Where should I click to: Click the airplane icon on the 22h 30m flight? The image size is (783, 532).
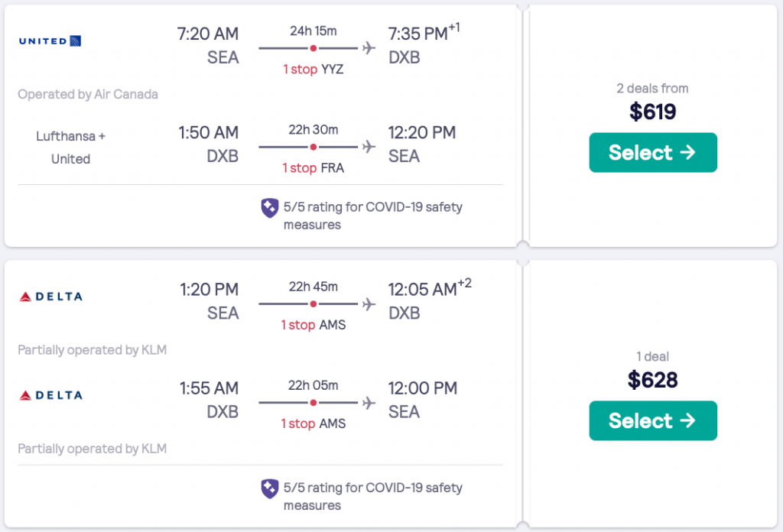(x=369, y=146)
